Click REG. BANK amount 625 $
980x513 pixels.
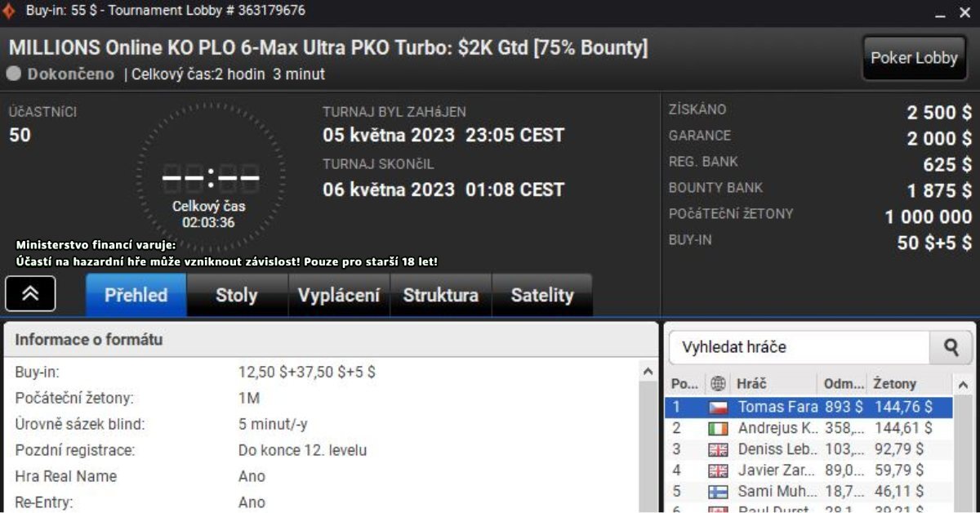947,165
